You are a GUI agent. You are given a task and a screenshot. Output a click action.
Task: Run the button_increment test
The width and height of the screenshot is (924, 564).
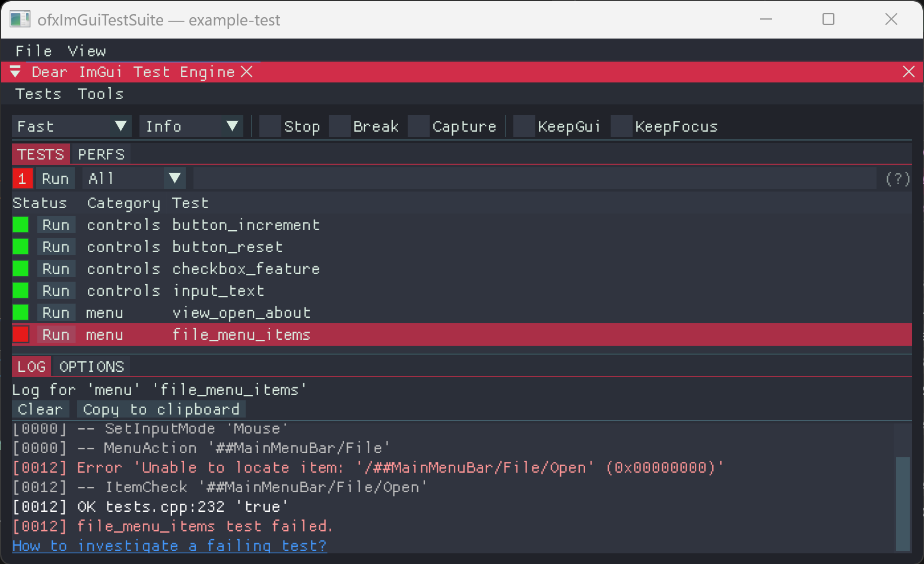click(56, 225)
